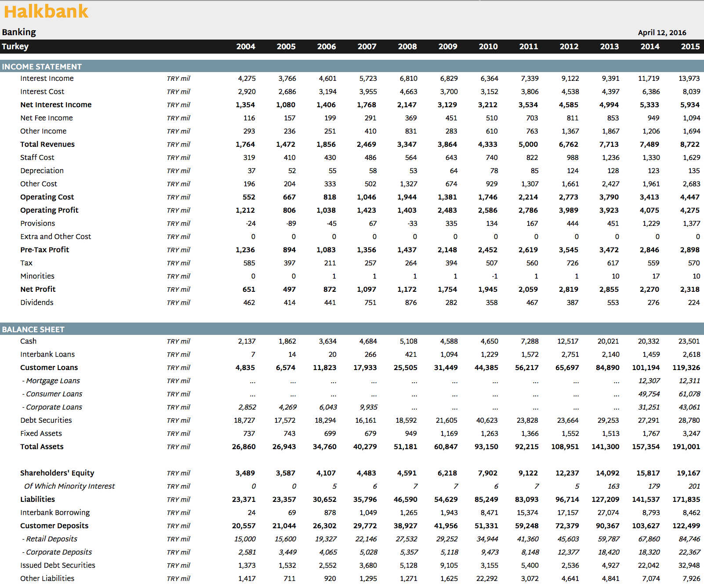Click the 'Turkey' country label
704x588 pixels.
[x=15, y=47]
